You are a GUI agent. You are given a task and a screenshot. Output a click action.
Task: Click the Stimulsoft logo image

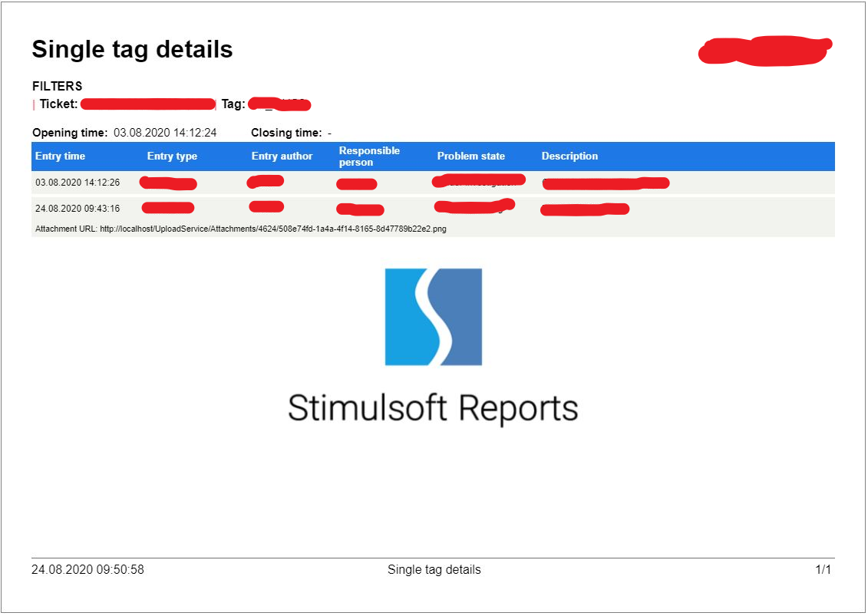point(434,317)
